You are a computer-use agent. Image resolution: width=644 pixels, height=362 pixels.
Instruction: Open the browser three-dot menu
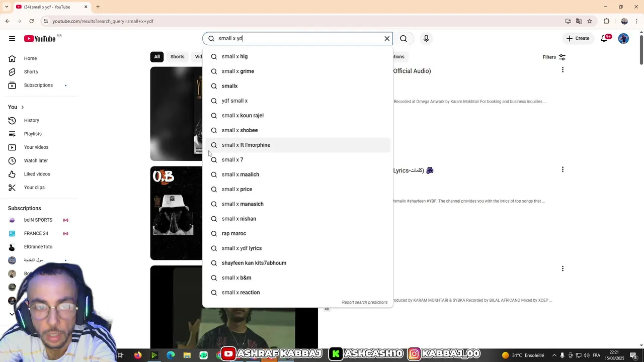(636, 21)
